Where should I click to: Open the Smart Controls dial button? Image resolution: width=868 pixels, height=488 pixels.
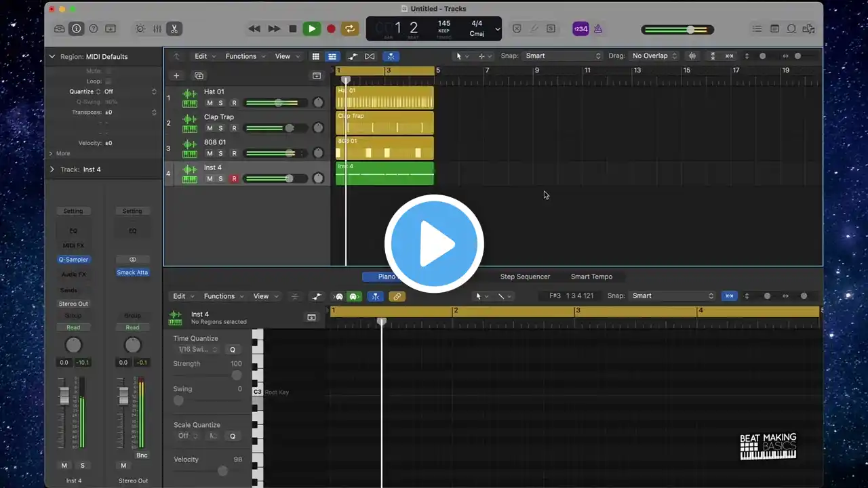140,28
